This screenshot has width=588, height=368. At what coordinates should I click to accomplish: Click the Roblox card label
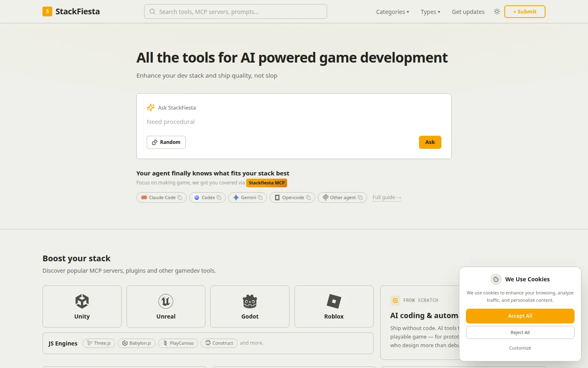(x=334, y=316)
